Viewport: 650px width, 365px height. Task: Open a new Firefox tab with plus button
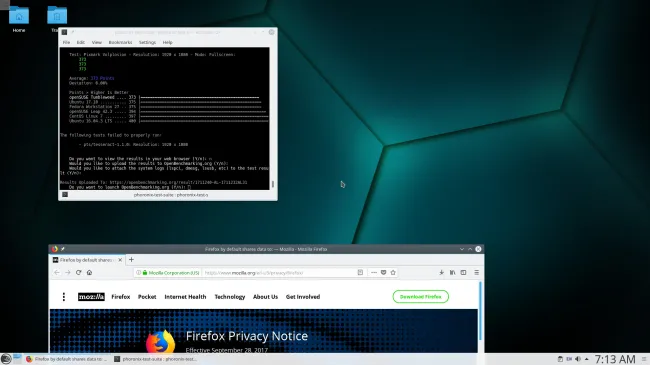pos(131,260)
